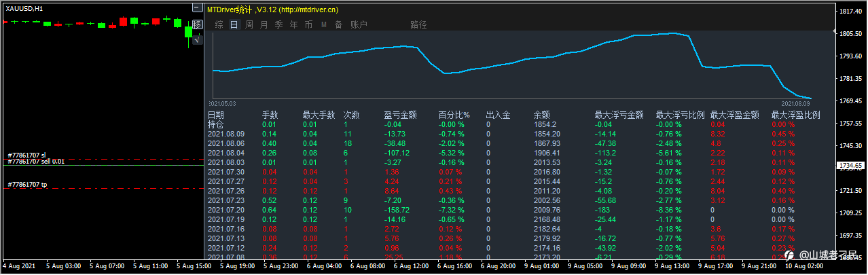Click the -8.36 % max floating loss ratio
Screen dimensions: 868x275
point(670,210)
